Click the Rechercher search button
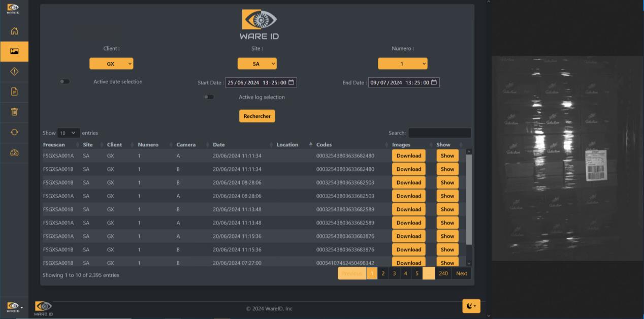The width and height of the screenshot is (644, 319). point(257,116)
